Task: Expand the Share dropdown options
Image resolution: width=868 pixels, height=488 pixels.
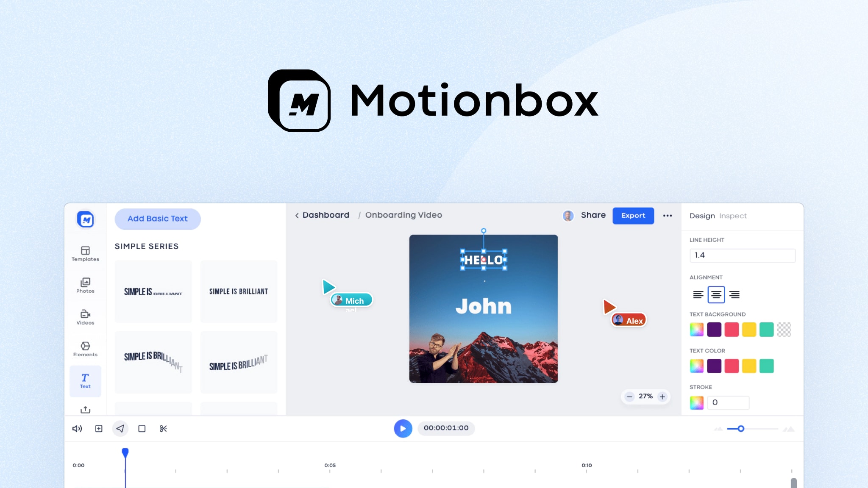Action: coord(593,215)
